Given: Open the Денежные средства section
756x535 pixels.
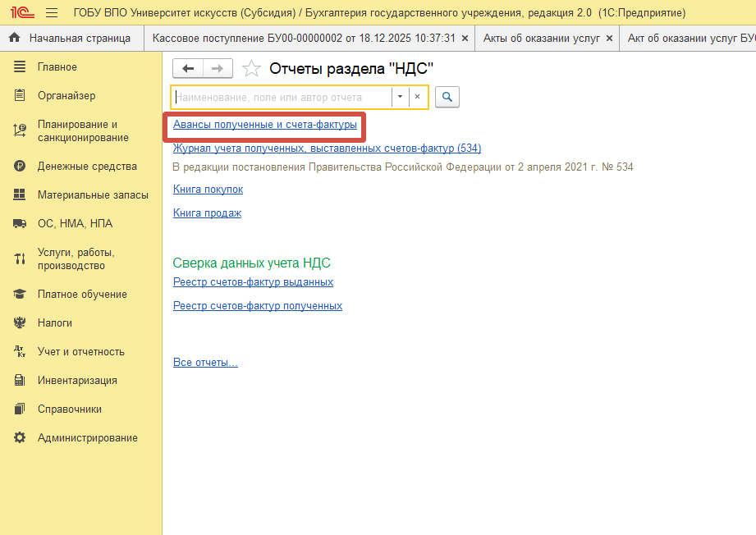Looking at the screenshot, I should 87,167.
